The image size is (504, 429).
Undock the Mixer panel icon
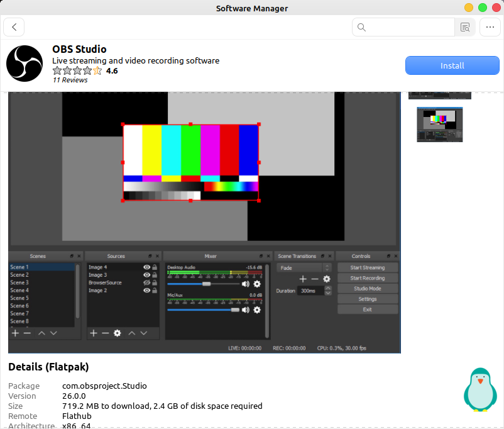pos(261,256)
